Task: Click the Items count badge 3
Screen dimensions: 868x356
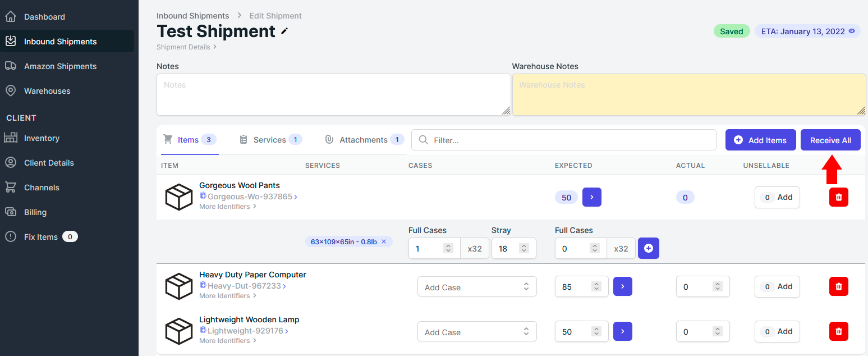Action: pyautogui.click(x=209, y=140)
